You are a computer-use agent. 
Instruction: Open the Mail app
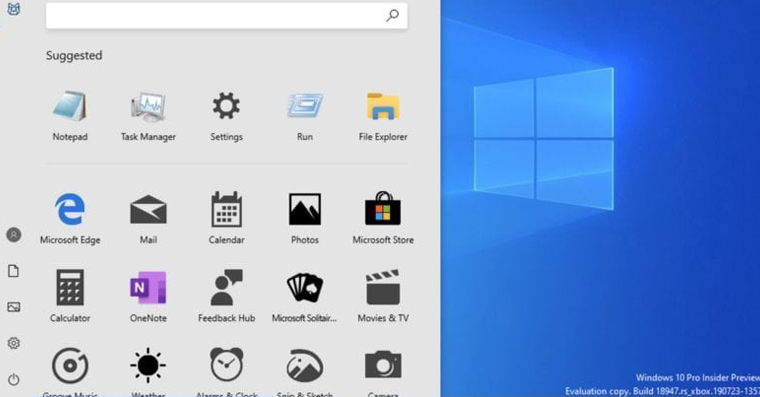click(148, 218)
